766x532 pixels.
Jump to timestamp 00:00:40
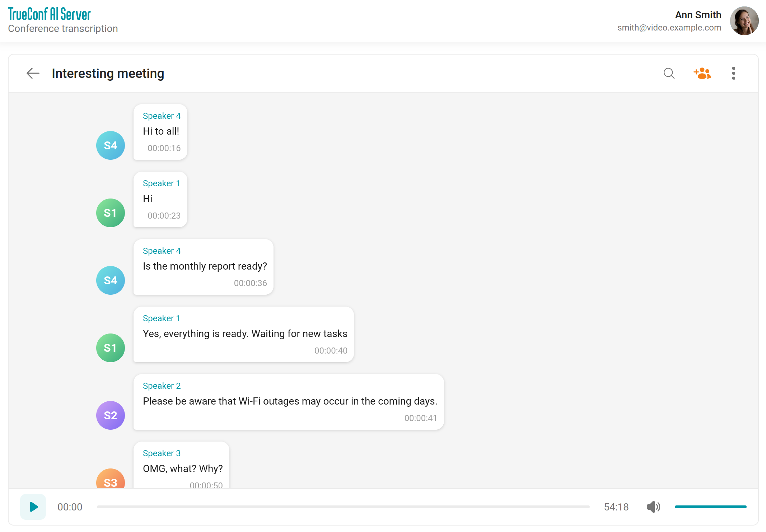coord(331,351)
